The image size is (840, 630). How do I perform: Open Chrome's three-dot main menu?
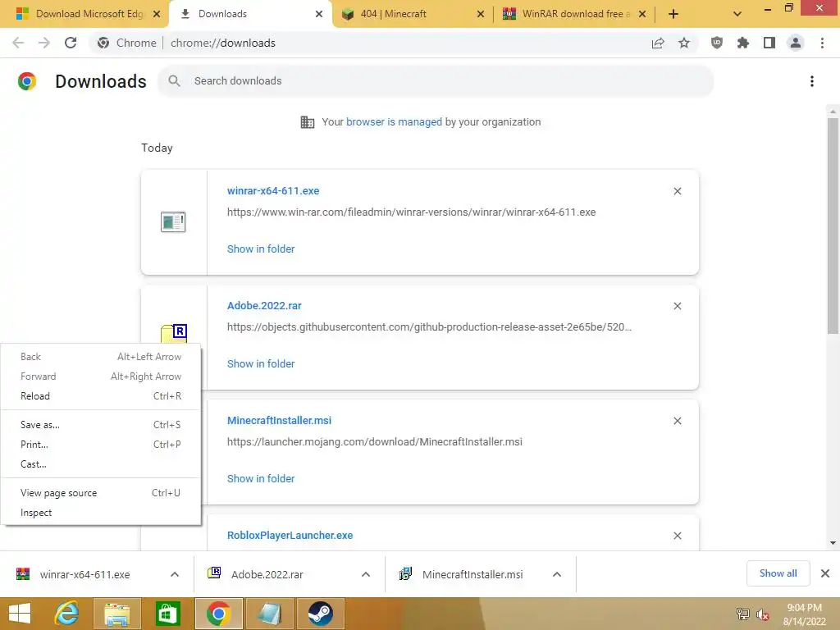(x=822, y=43)
